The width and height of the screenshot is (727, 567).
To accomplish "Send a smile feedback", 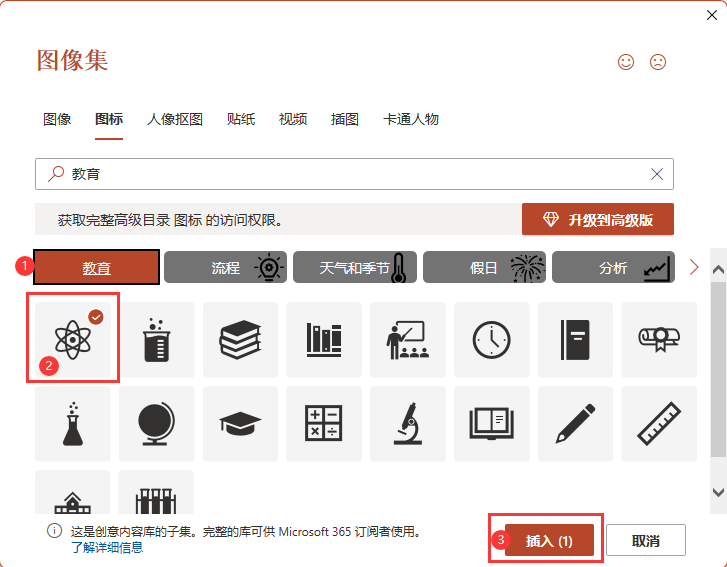I will click(625, 62).
